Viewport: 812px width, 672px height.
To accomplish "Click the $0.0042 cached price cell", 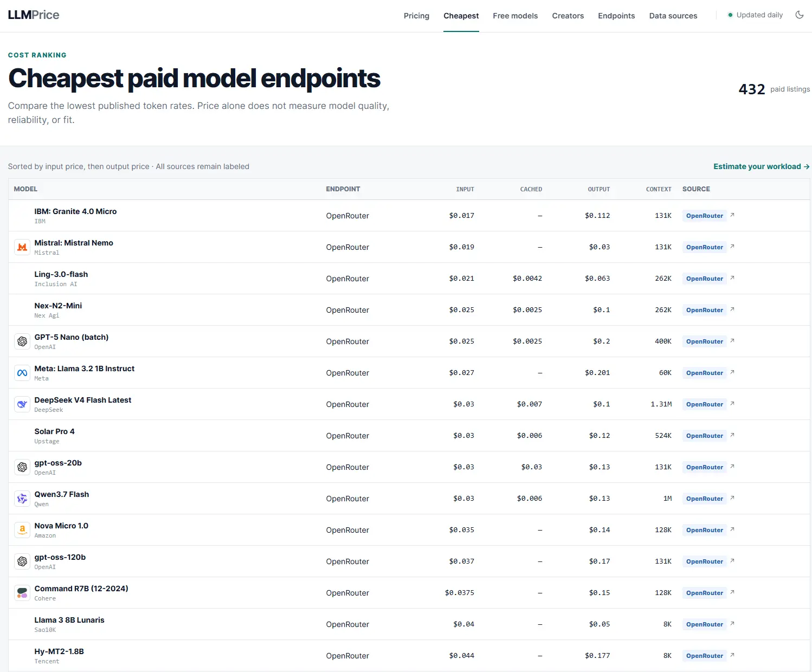I will click(527, 279).
